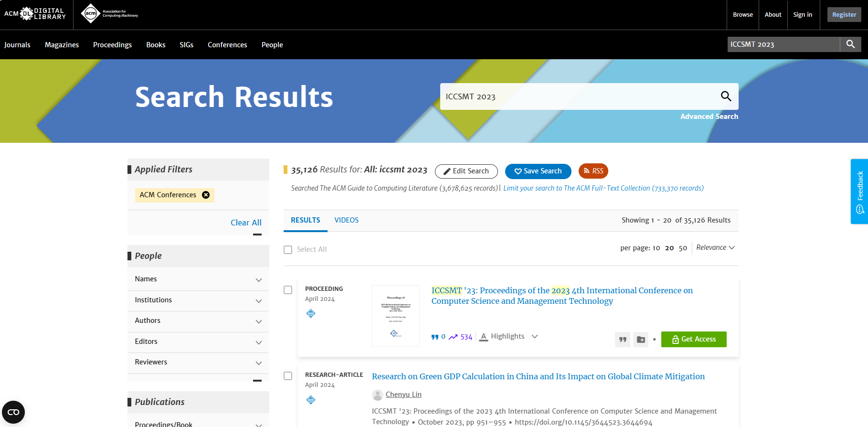The height and width of the screenshot is (427, 868).
Task: Open the SIGs menu
Action: pyautogui.click(x=186, y=45)
